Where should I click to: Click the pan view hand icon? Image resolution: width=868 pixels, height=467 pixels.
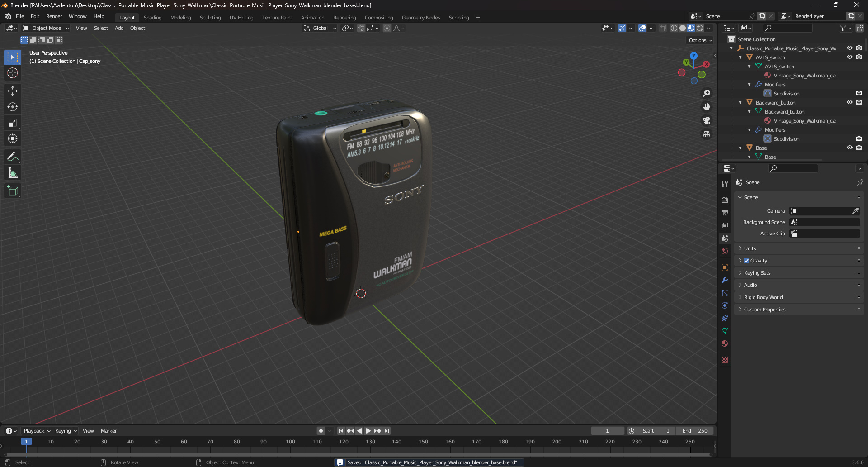tap(707, 107)
